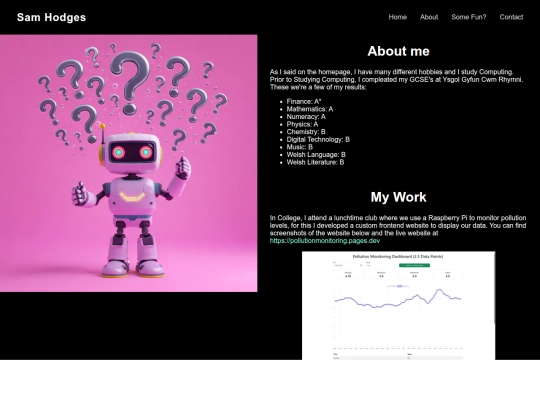Open the pollutionmonitoring.pages.dev link
Viewport: 540px width, 405px height.
click(325, 241)
